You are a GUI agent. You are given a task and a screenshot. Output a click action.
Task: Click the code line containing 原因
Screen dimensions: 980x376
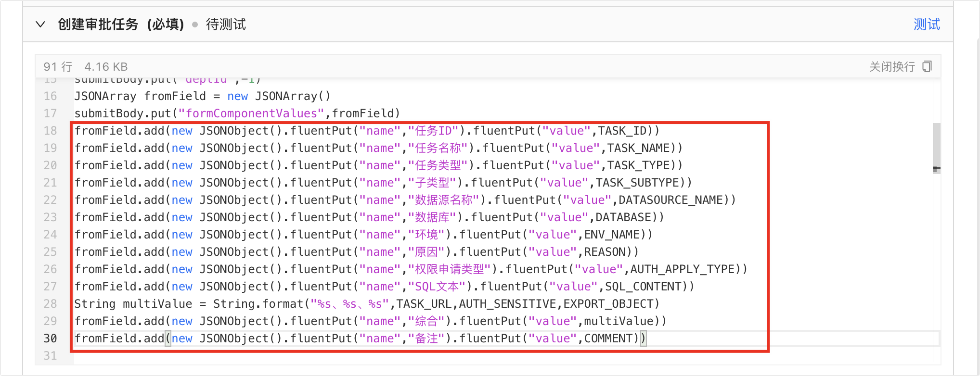(x=356, y=252)
